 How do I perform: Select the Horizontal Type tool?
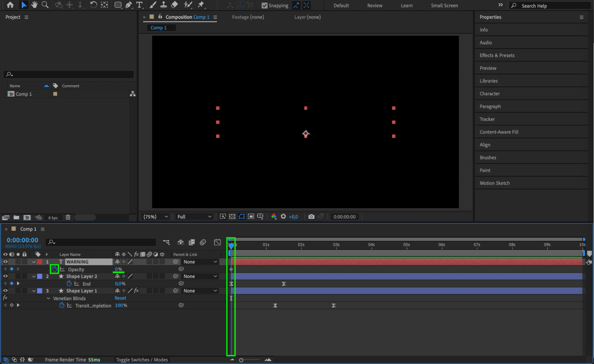pyautogui.click(x=139, y=5)
